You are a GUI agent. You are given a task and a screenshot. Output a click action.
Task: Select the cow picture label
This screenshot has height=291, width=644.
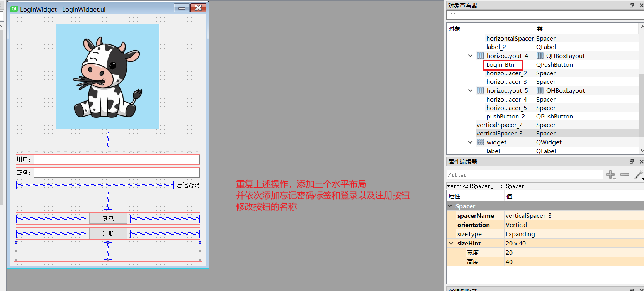click(108, 76)
